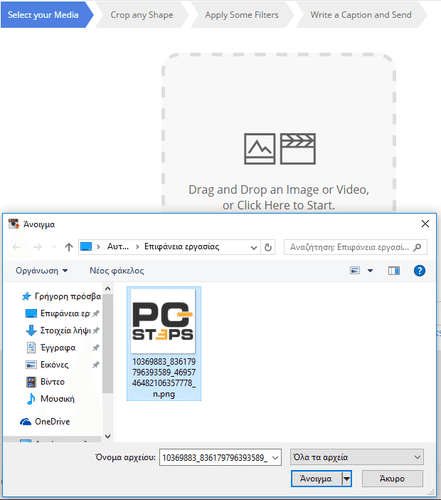Open the Άνοιγμα button split arrow

pos(347,479)
